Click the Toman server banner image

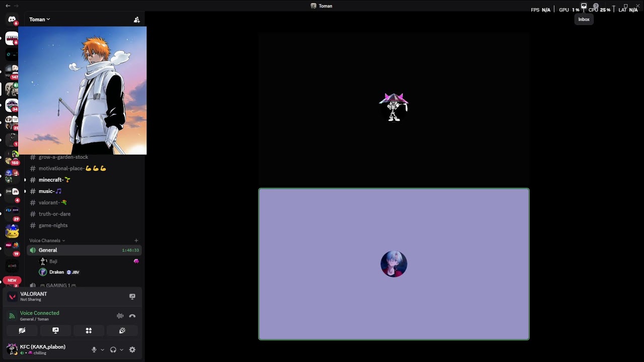[x=83, y=90]
